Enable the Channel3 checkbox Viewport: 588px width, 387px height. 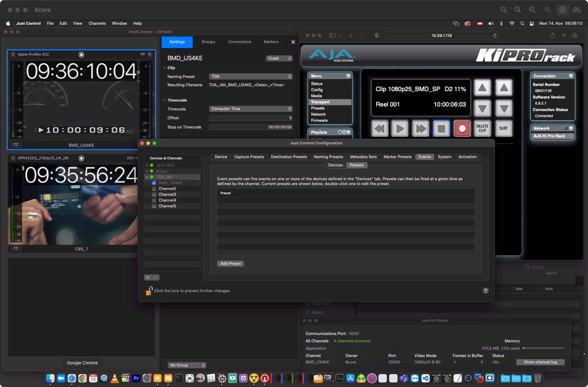pyautogui.click(x=154, y=194)
